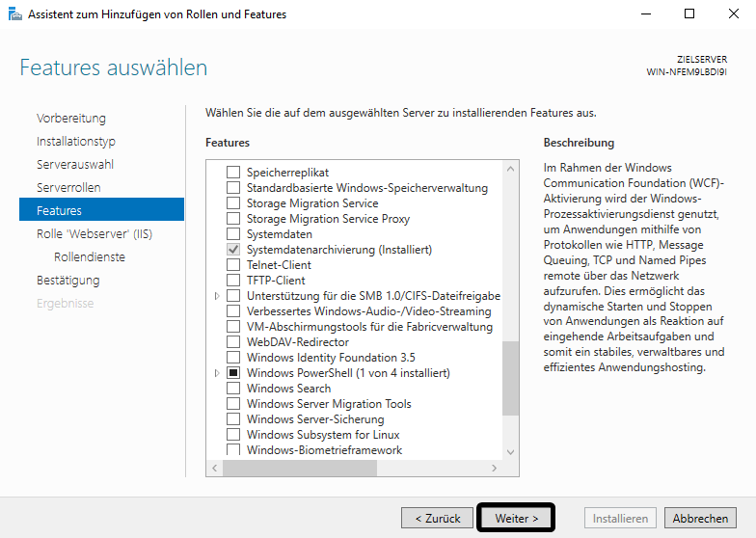The height and width of the screenshot is (538, 756).
Task: Check Verbessertes Windows-Audio-/Video-Streaming checkbox
Action: click(x=233, y=310)
